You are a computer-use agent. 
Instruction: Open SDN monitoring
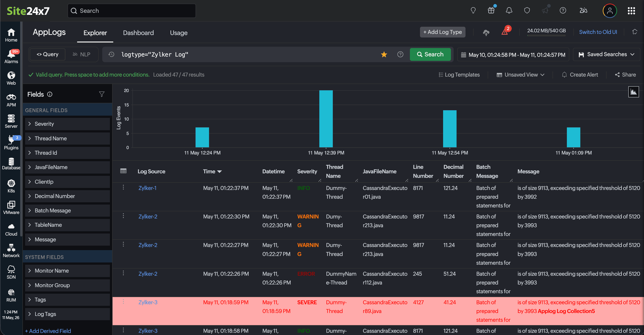[11, 272]
